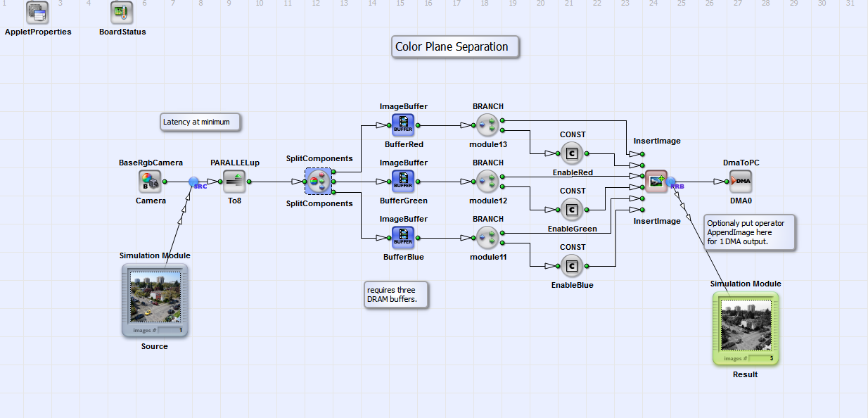Click the BoardStatus icon
The image size is (868, 418).
click(122, 13)
